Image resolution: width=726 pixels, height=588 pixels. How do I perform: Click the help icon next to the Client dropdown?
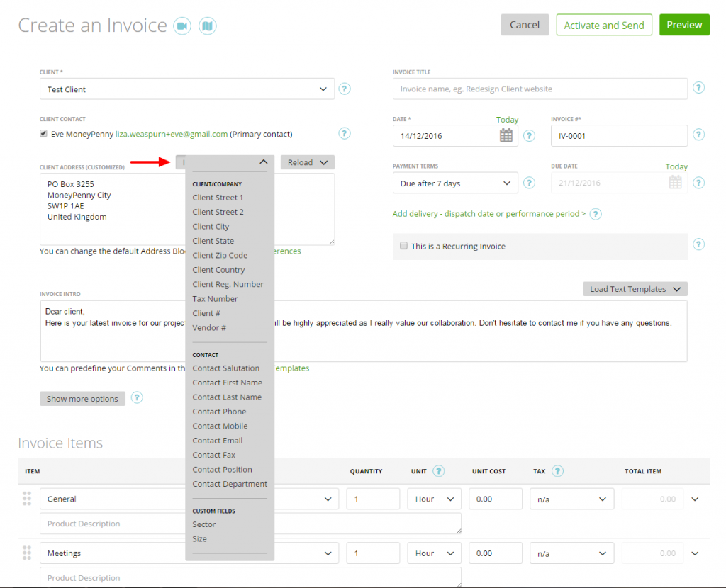[345, 89]
